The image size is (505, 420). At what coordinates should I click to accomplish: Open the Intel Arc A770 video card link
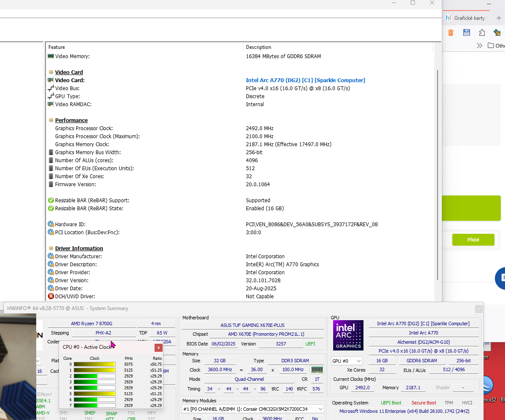305,80
